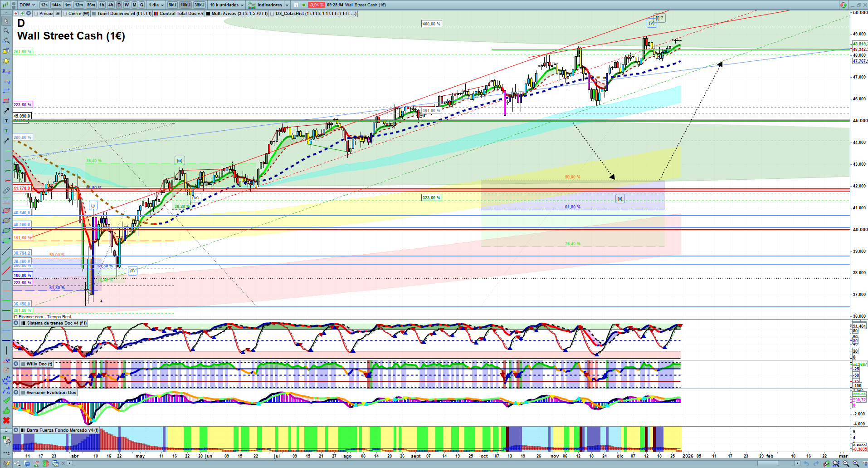Toggle the Precio checkbox
Screen dimensions: 868x468
36,14
